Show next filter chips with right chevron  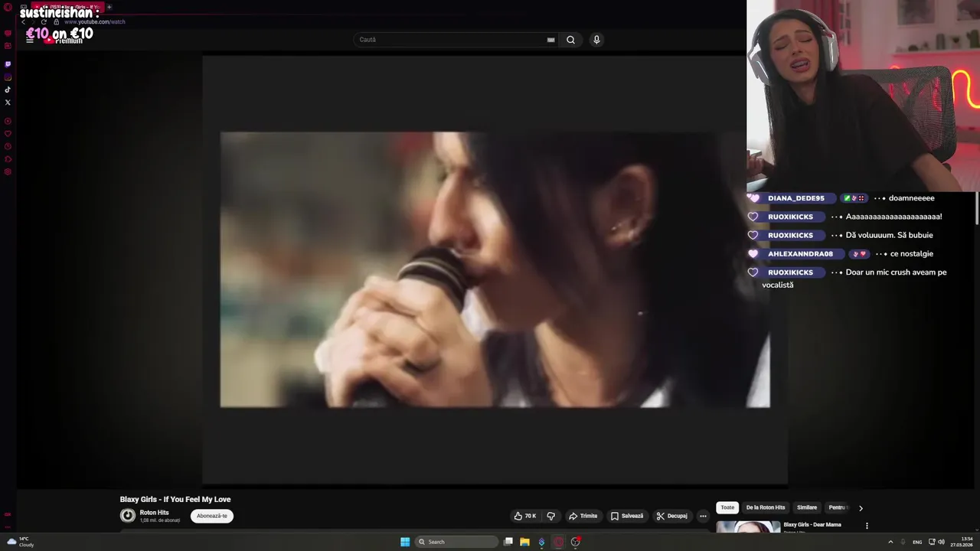861,507
